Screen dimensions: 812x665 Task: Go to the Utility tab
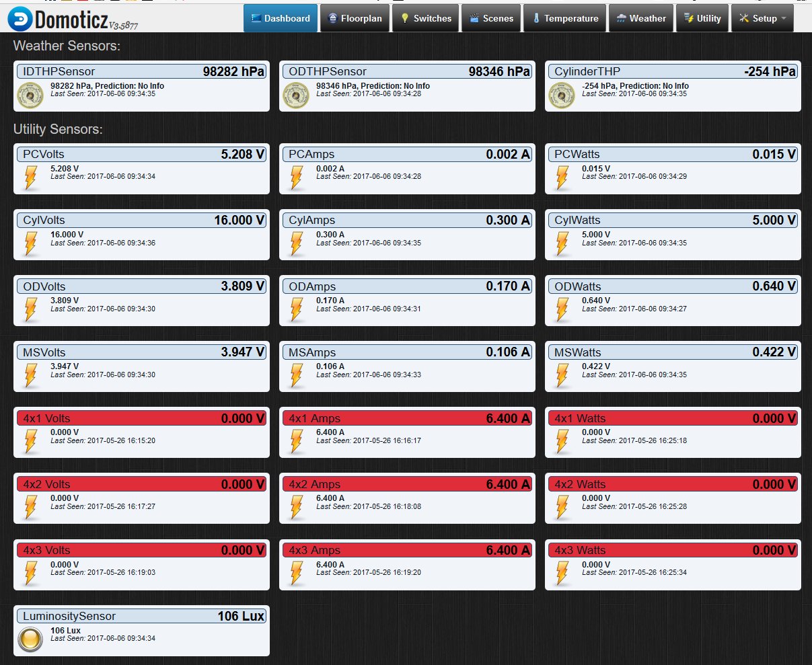click(x=702, y=18)
